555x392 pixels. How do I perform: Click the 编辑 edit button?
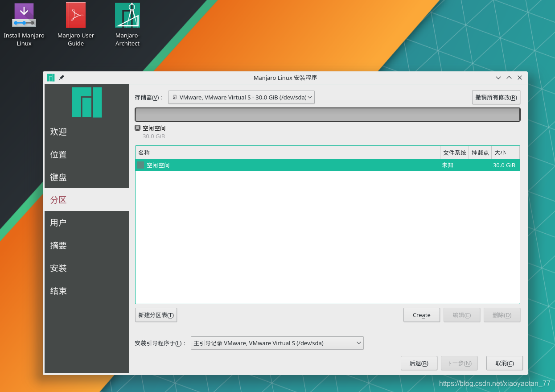click(462, 315)
